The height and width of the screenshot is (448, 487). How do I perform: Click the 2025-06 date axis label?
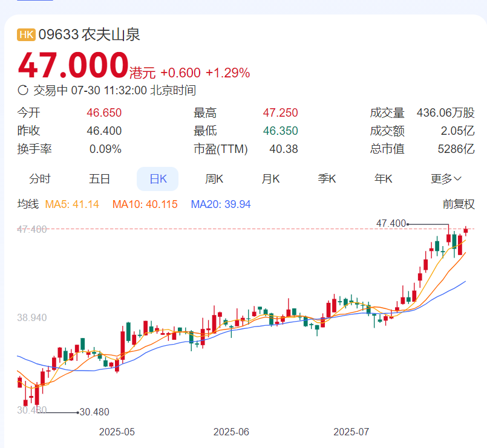coord(231,432)
